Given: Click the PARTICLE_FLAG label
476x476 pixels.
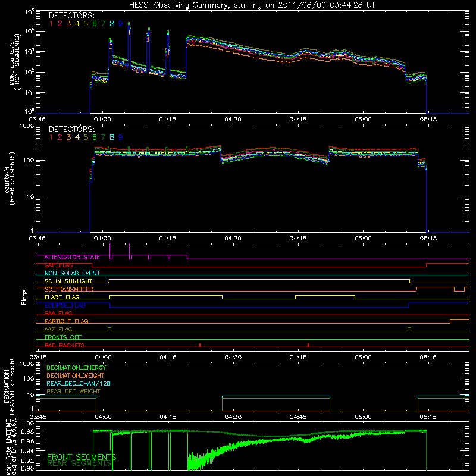Looking at the screenshot, I should [x=67, y=321].
